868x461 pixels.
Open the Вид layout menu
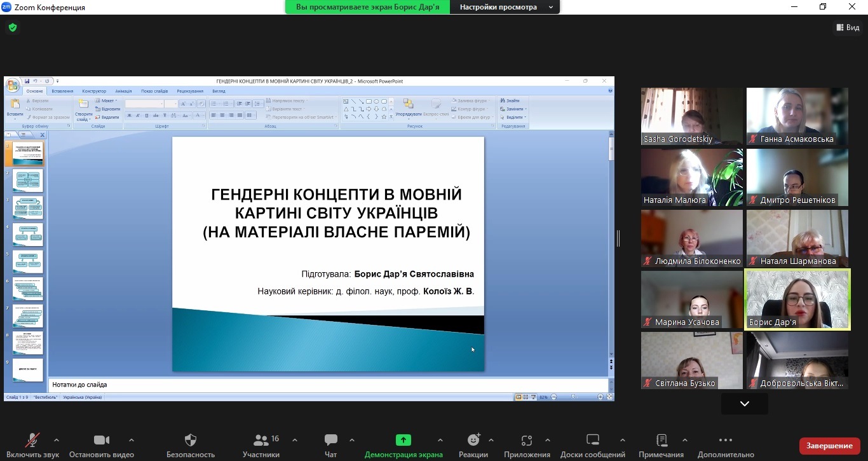(x=848, y=27)
